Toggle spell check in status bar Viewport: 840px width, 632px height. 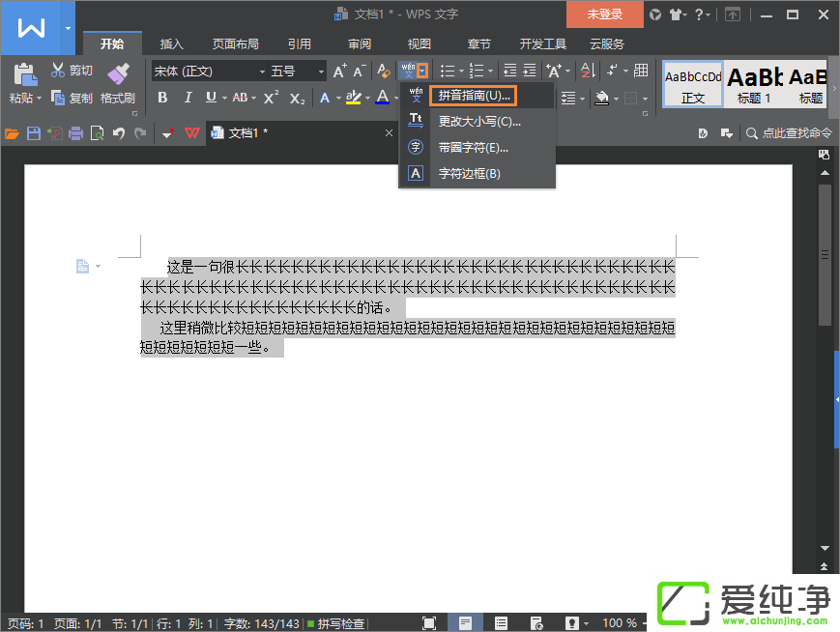[335, 623]
